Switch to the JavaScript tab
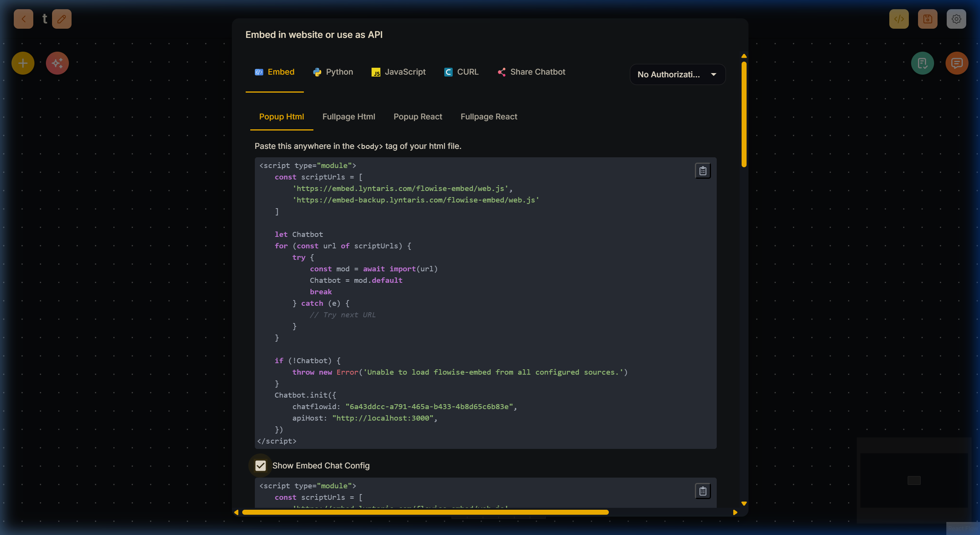This screenshot has height=535, width=980. (398, 72)
